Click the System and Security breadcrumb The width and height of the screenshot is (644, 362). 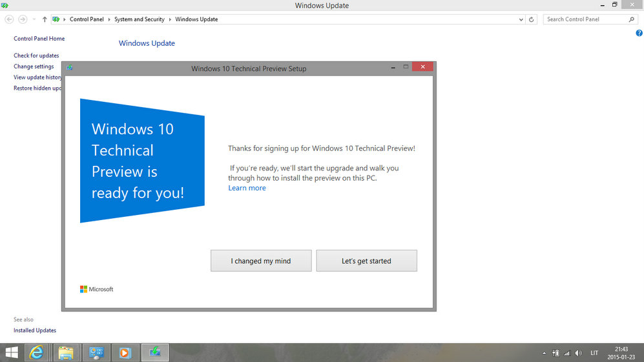click(x=139, y=19)
